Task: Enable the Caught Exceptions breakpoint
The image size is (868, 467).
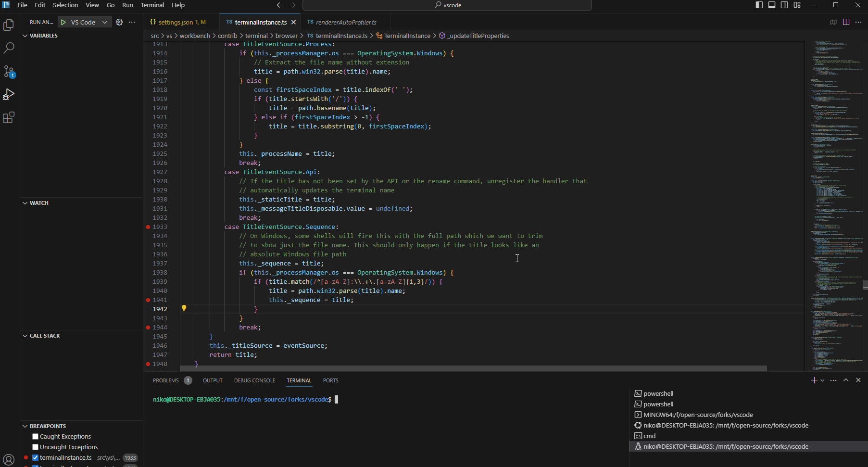Action: pyautogui.click(x=35, y=436)
